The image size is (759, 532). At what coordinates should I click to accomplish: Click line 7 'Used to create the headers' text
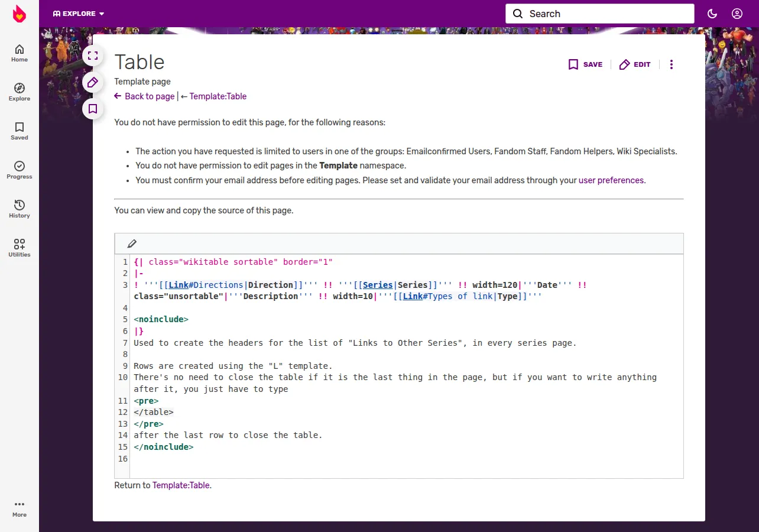click(355, 343)
